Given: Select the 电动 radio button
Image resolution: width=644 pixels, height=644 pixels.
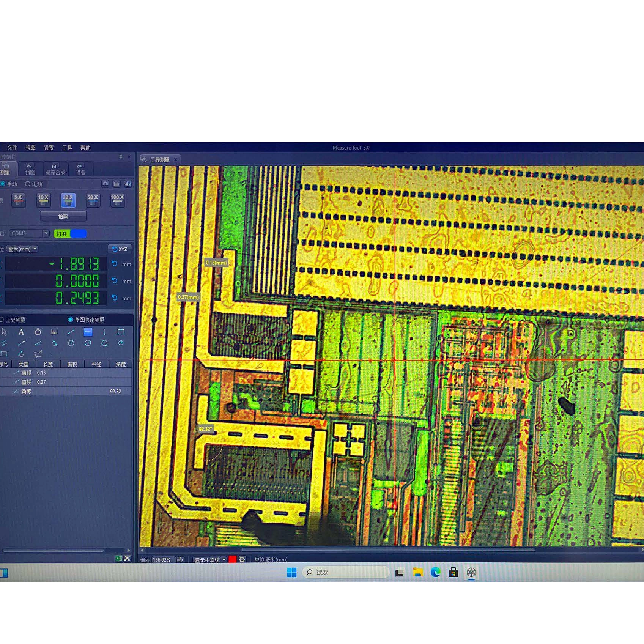Looking at the screenshot, I should tap(28, 184).
